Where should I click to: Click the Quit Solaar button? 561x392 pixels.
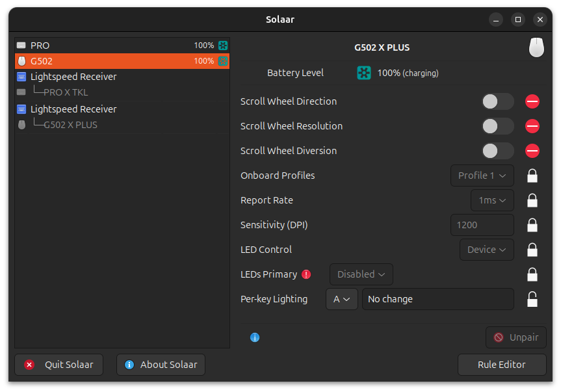click(59, 365)
